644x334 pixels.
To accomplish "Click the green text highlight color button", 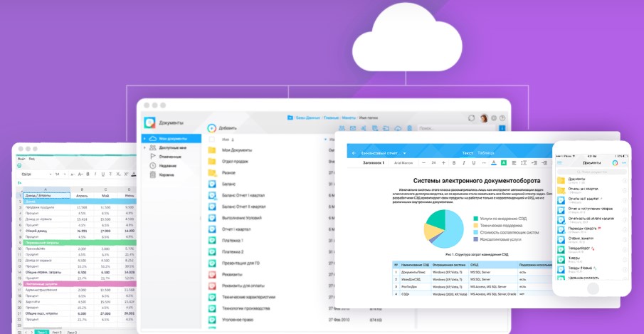I will pos(502,163).
